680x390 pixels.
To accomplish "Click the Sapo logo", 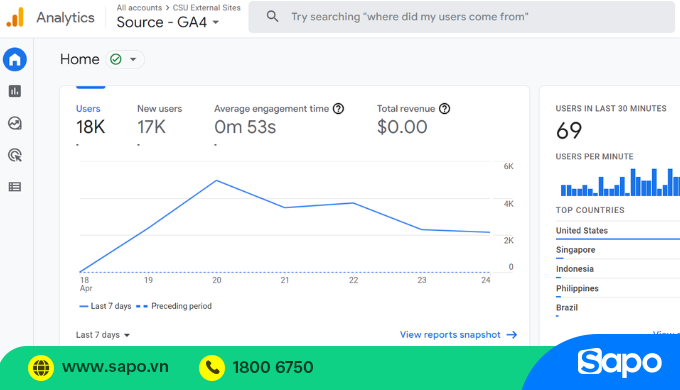I will click(x=619, y=363).
